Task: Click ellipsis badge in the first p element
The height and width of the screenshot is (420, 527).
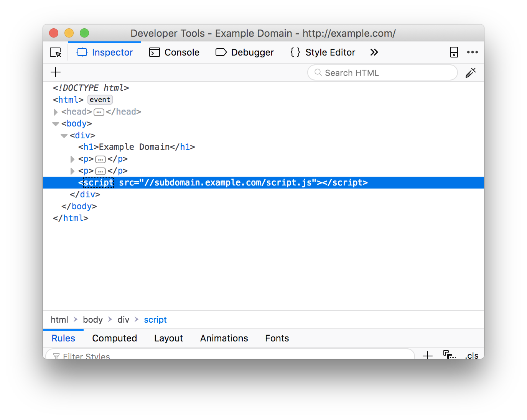Action: click(x=100, y=159)
